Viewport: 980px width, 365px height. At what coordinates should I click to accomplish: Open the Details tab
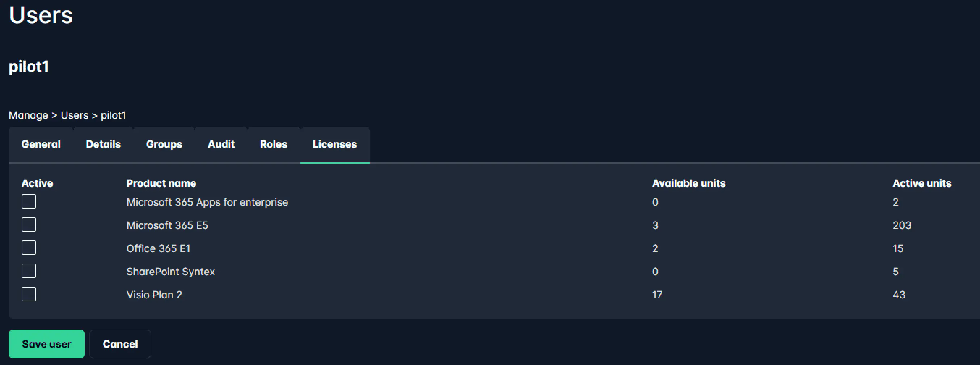103,144
